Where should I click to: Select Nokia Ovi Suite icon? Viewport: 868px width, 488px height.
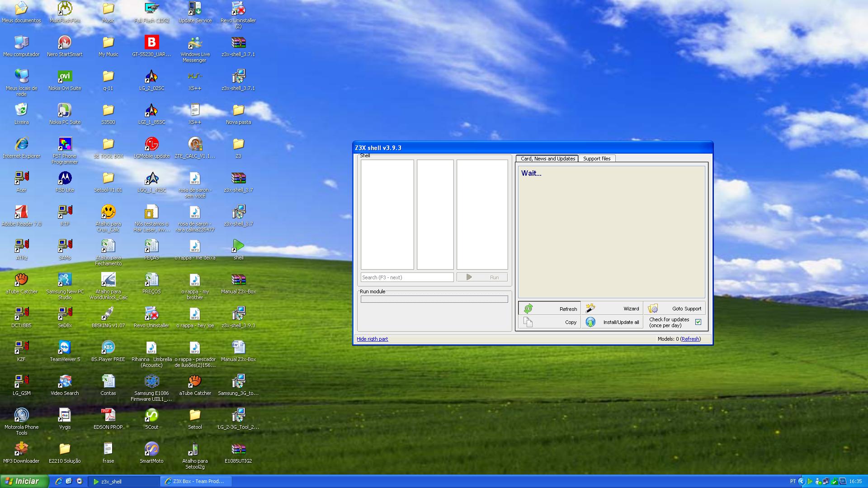[65, 80]
